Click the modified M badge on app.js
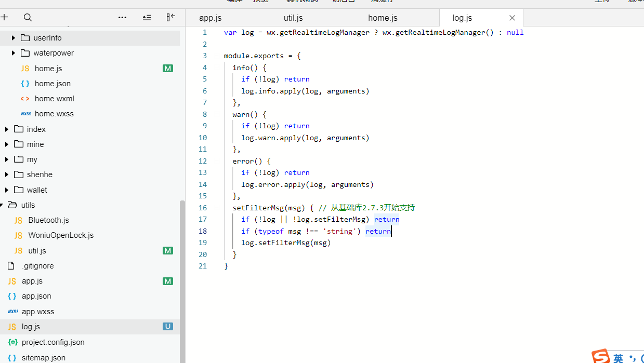The image size is (644, 363). pos(168,281)
